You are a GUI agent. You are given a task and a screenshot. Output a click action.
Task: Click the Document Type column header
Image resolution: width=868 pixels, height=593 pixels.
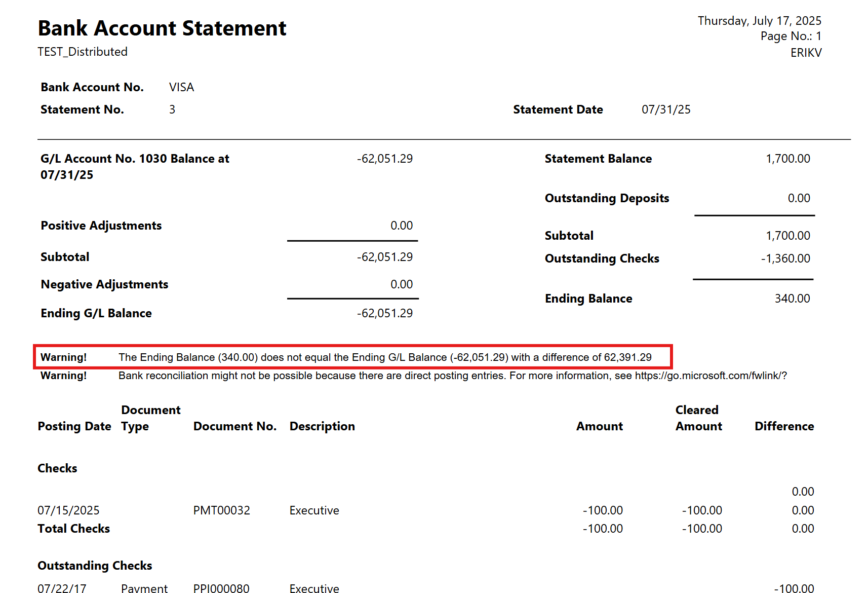click(150, 418)
